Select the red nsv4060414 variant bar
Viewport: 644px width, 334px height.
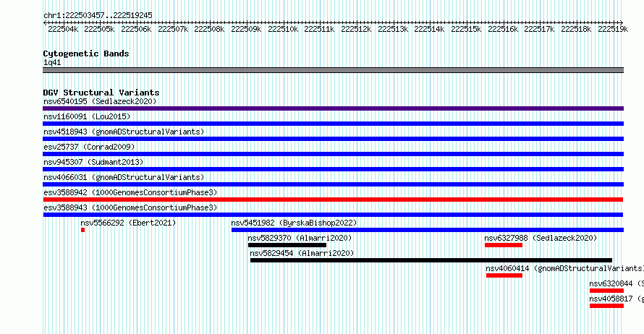[x=504, y=275]
